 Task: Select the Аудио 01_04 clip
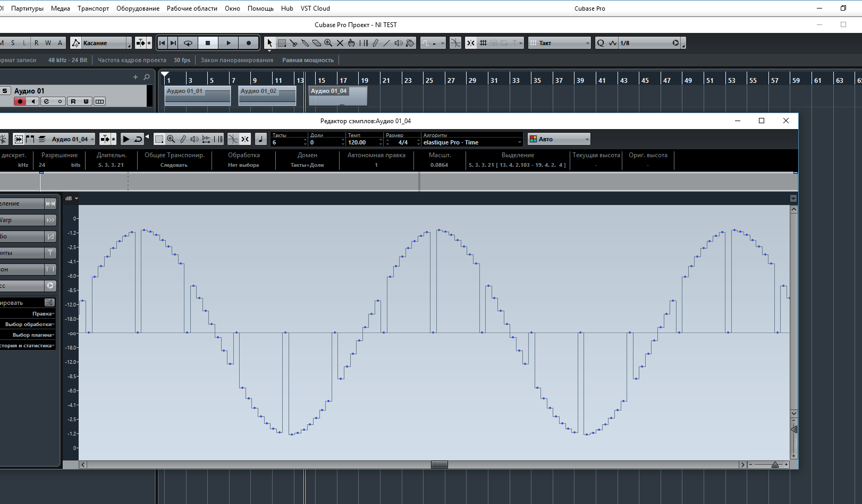pos(338,96)
